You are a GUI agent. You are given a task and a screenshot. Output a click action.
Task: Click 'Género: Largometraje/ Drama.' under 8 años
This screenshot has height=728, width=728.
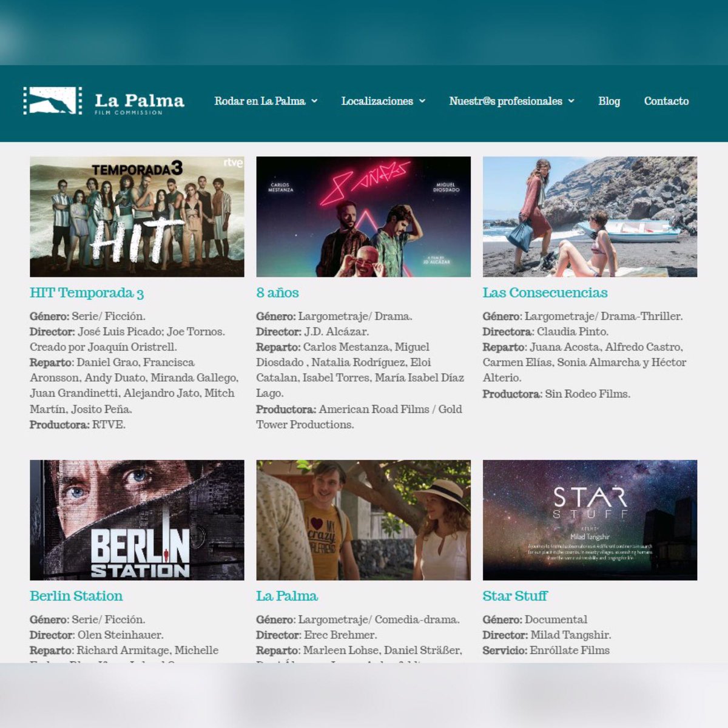[x=334, y=316]
